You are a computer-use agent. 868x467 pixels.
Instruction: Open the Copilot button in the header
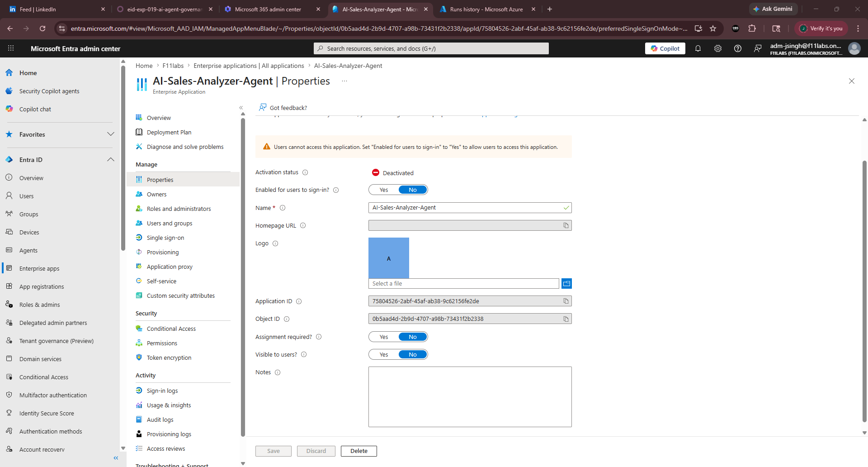click(x=665, y=48)
